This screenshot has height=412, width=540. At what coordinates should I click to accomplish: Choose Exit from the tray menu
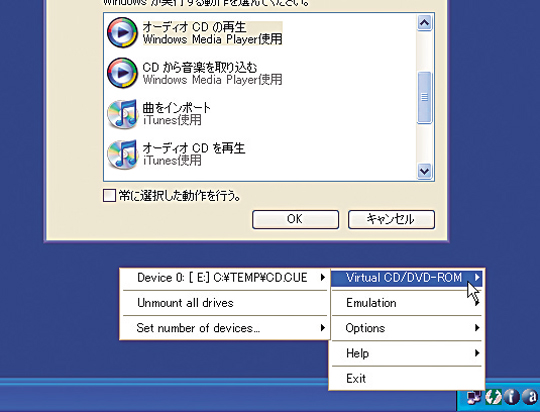click(x=407, y=378)
